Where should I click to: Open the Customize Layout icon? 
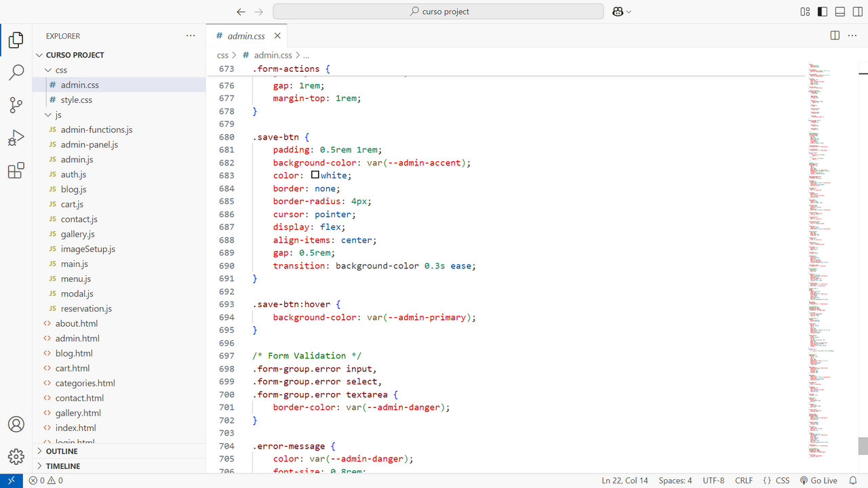[805, 12]
